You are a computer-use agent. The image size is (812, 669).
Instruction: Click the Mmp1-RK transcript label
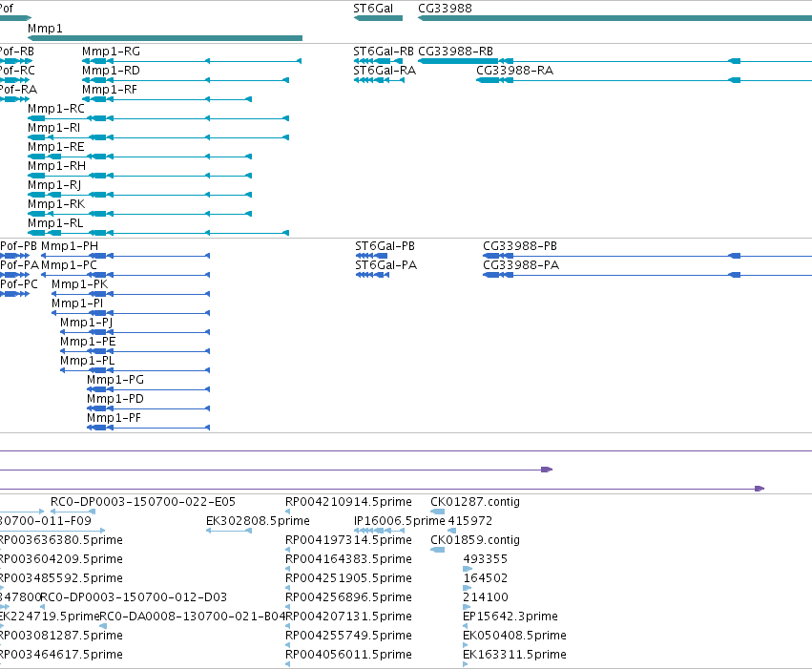[56, 204]
